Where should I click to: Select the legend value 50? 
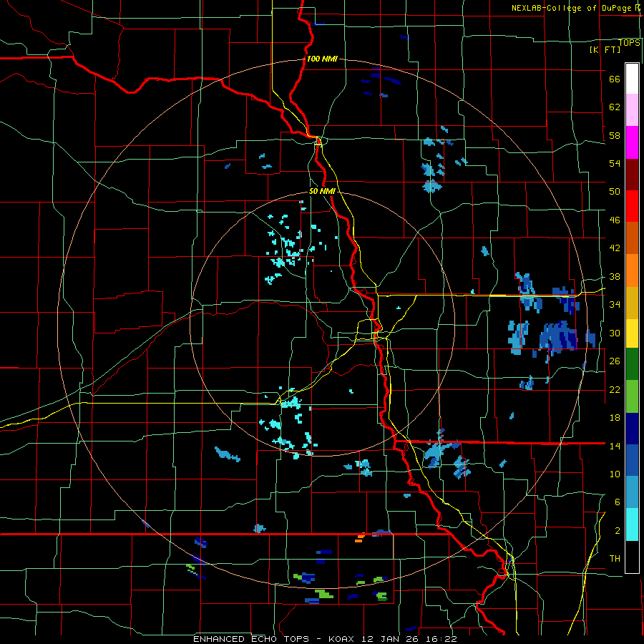point(615,191)
